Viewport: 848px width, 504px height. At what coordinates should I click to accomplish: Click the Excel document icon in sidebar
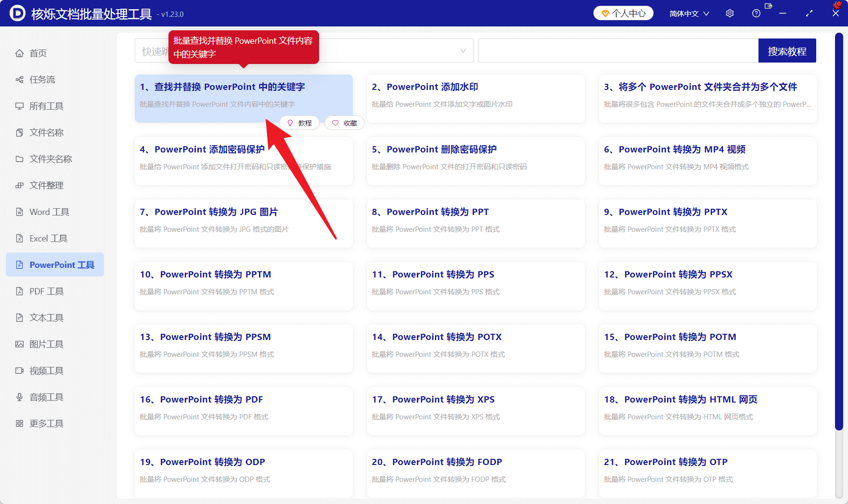pyautogui.click(x=19, y=239)
